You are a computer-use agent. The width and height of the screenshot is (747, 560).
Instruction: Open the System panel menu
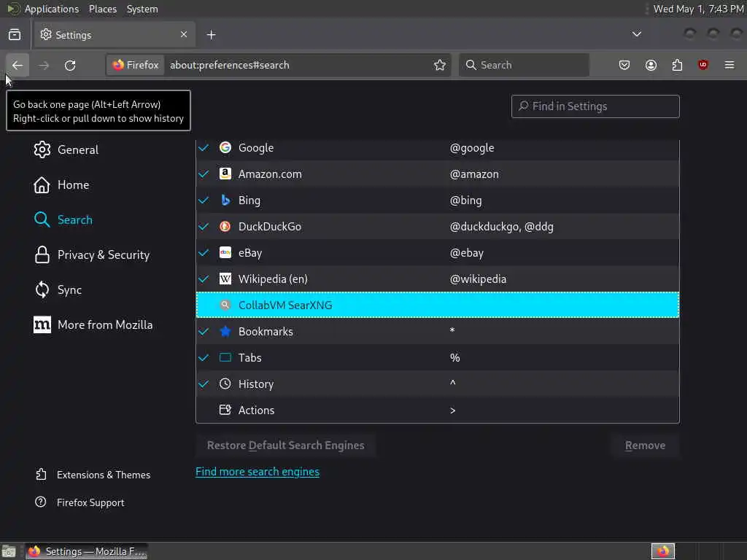coord(142,9)
